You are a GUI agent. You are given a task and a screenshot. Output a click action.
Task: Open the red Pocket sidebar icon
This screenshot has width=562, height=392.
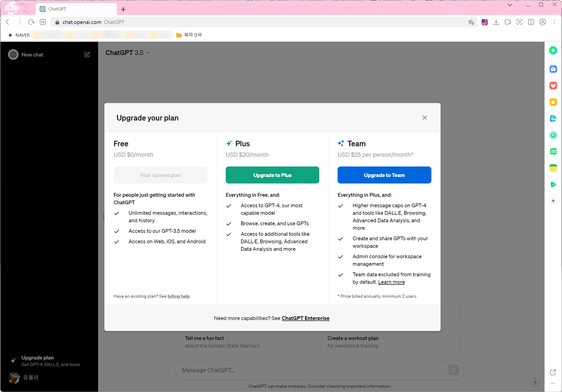(x=553, y=85)
